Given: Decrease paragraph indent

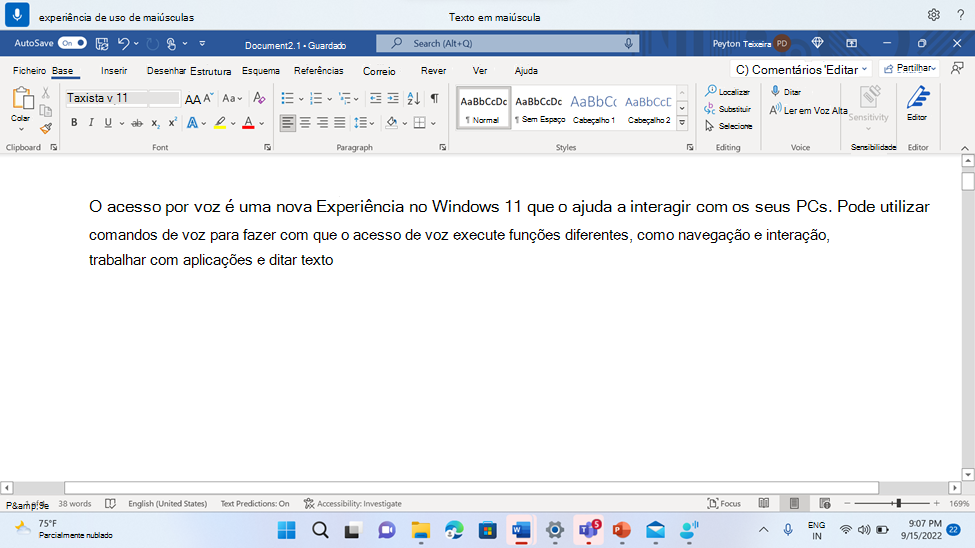Looking at the screenshot, I should (x=375, y=98).
